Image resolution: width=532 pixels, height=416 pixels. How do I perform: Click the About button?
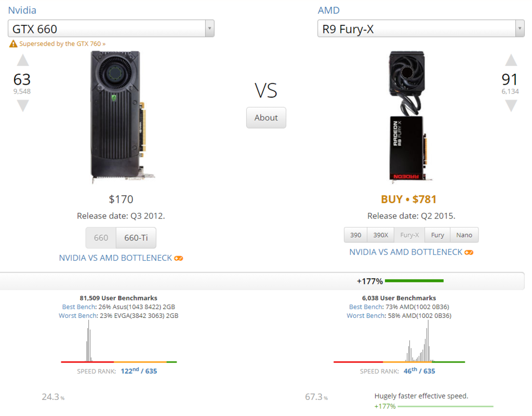[x=266, y=118]
